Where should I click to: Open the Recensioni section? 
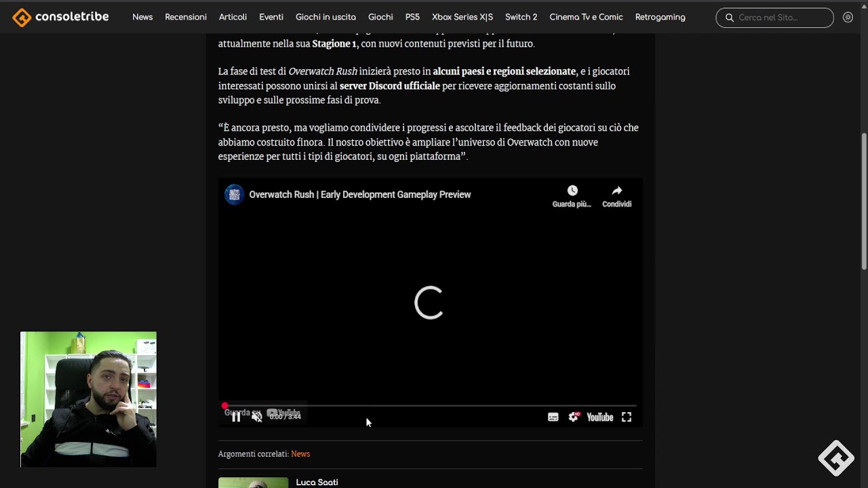click(x=186, y=17)
